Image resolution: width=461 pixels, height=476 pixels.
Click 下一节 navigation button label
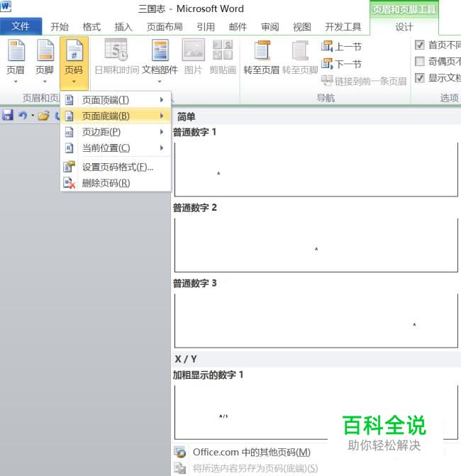coord(348,64)
